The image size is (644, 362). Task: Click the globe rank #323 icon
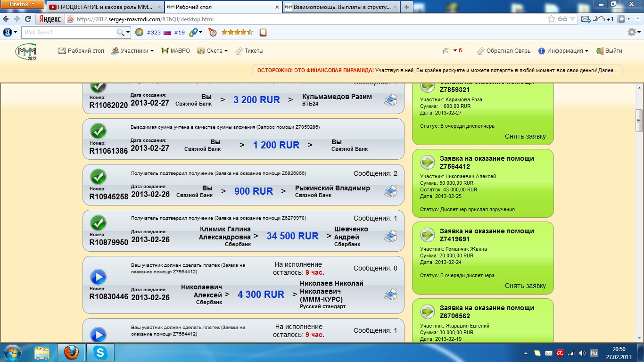139,32
